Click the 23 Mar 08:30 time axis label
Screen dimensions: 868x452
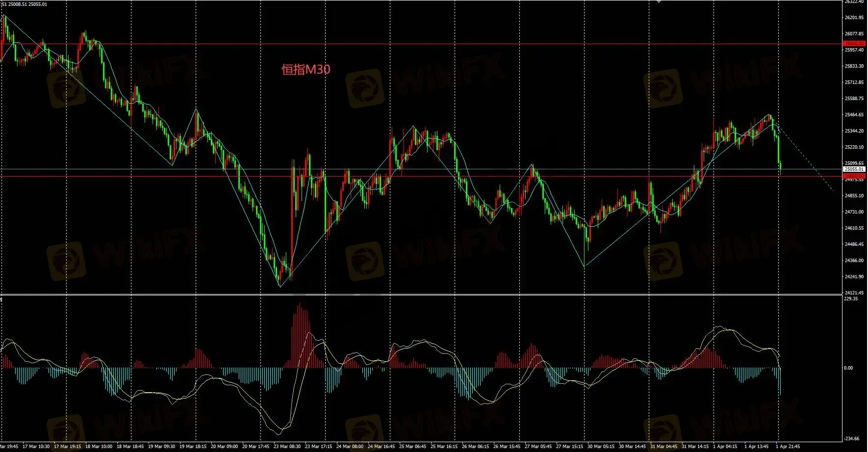point(287,447)
